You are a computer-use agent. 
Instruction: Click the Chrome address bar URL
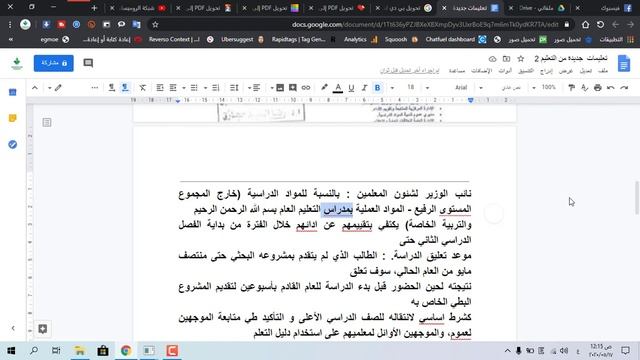coord(425,24)
